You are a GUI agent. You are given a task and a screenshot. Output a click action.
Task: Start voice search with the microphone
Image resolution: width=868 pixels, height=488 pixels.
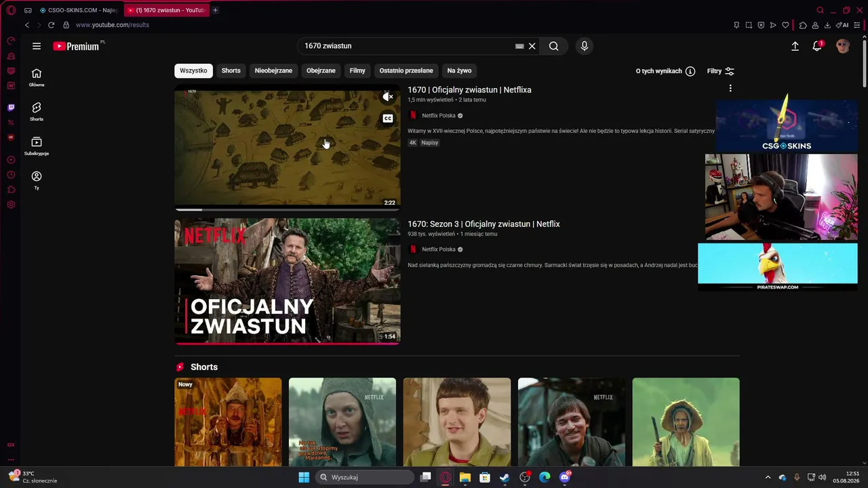click(585, 46)
